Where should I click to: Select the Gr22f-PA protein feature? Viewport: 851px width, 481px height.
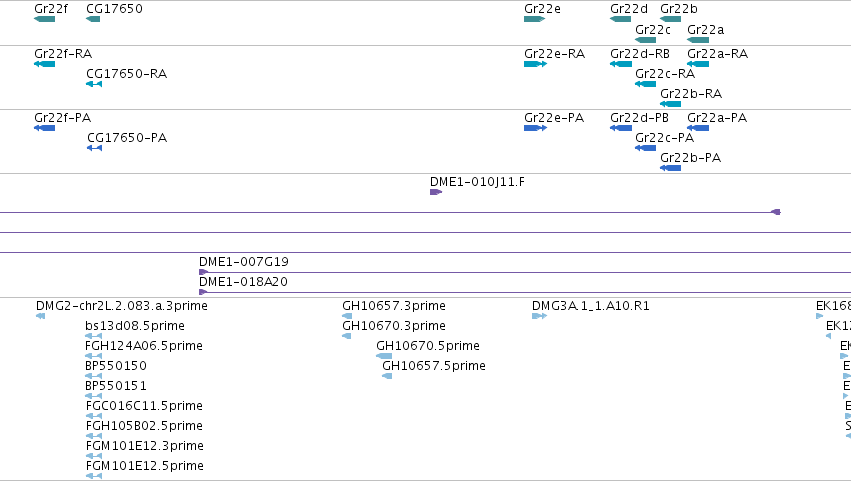[45, 128]
